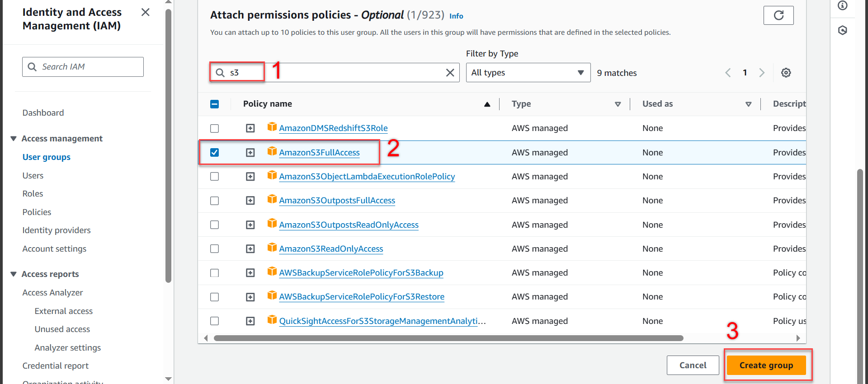
Task: Collapse the Access reports section
Action: [x=14, y=274]
